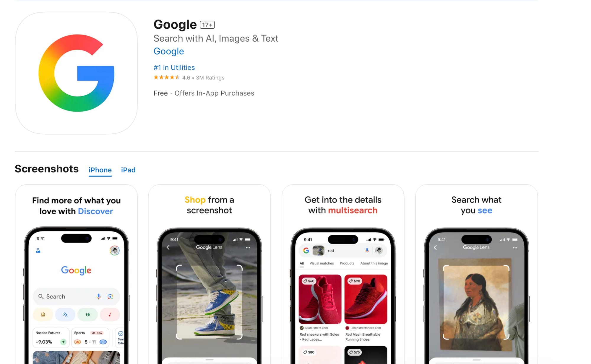Open the multisearch screenshot thumbnail
The image size is (591, 364).
click(x=343, y=274)
